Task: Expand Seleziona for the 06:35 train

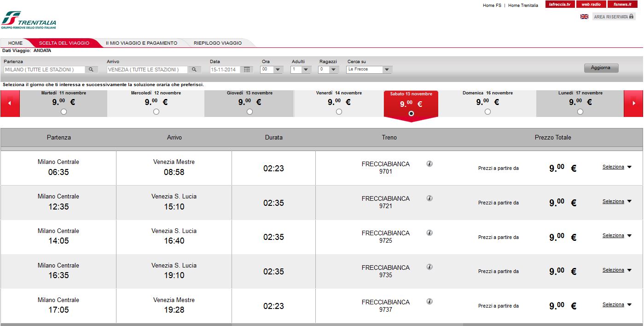Action: pos(617,167)
